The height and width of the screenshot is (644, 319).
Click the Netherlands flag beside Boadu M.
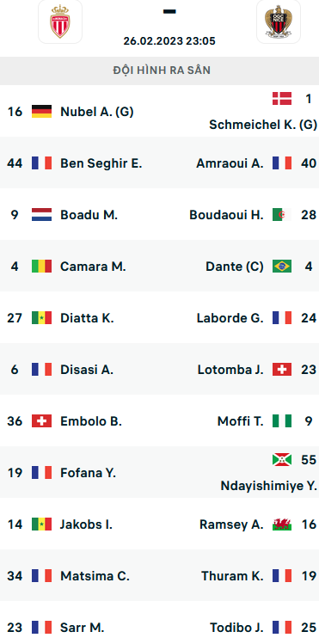pos(41,215)
